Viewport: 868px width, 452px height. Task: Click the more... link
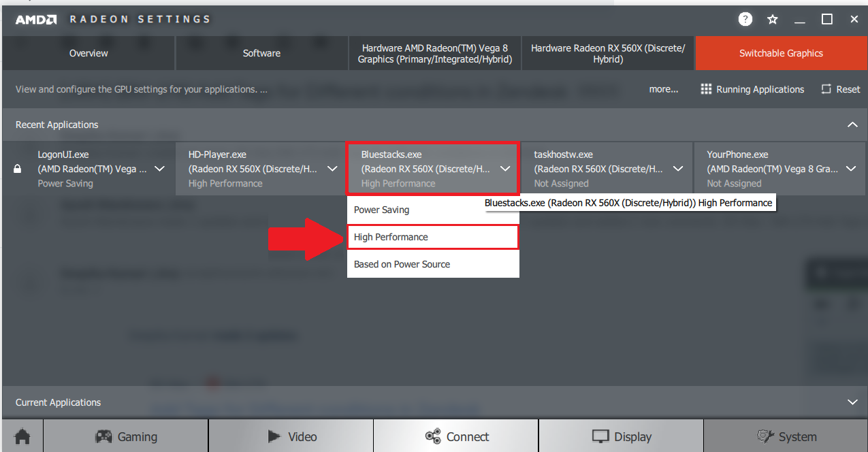tap(664, 89)
